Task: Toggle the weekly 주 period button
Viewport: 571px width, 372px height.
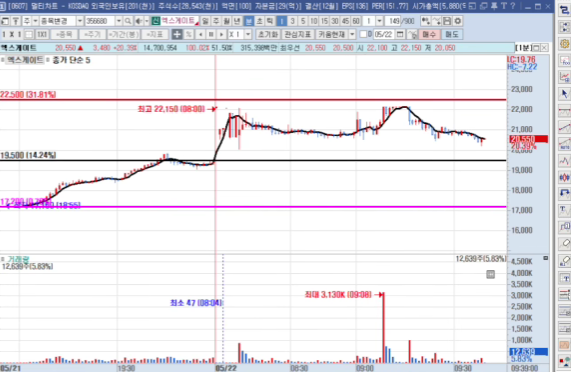Action: click(216, 21)
